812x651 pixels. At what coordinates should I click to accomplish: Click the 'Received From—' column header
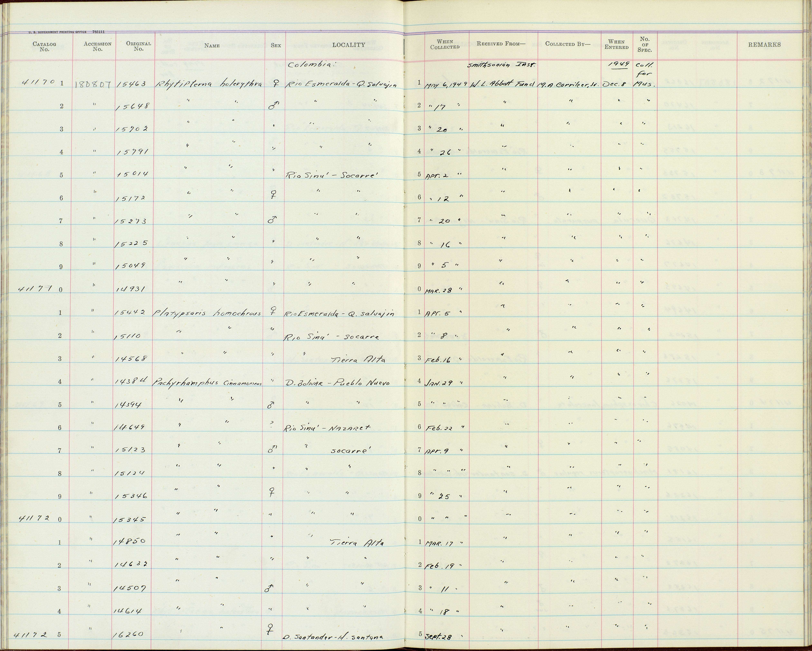(x=501, y=44)
